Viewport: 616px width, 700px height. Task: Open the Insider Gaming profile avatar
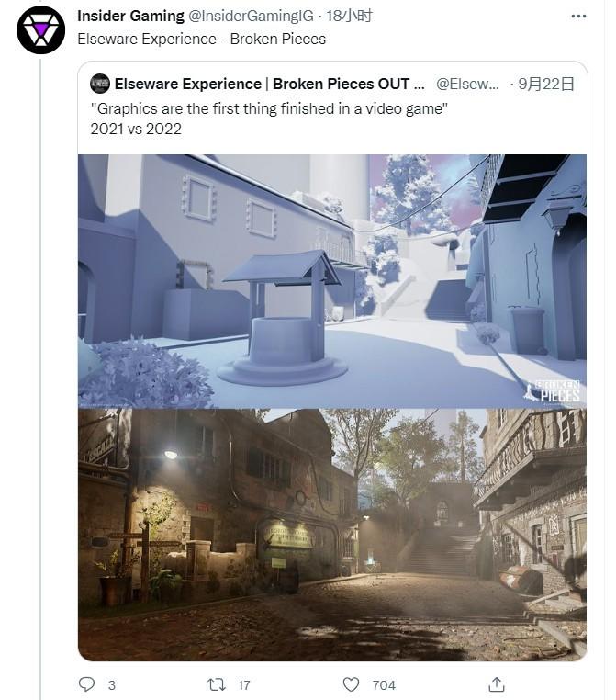[x=41, y=30]
